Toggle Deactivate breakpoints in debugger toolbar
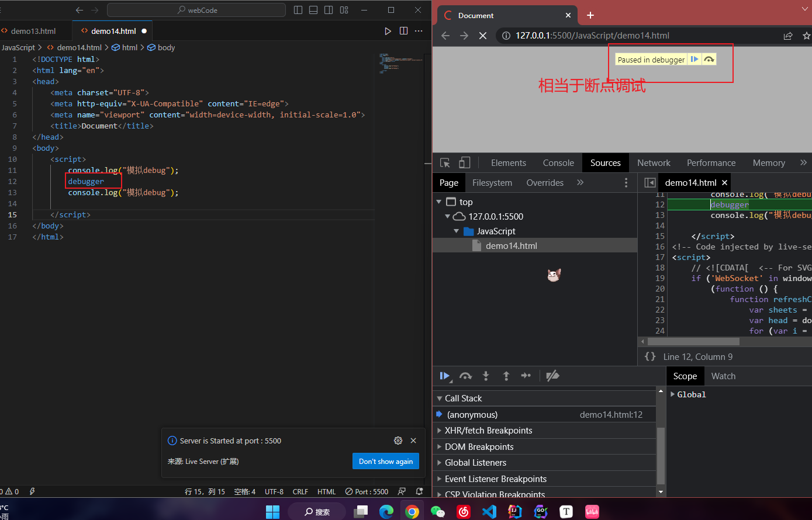This screenshot has height=520, width=812. [552, 376]
